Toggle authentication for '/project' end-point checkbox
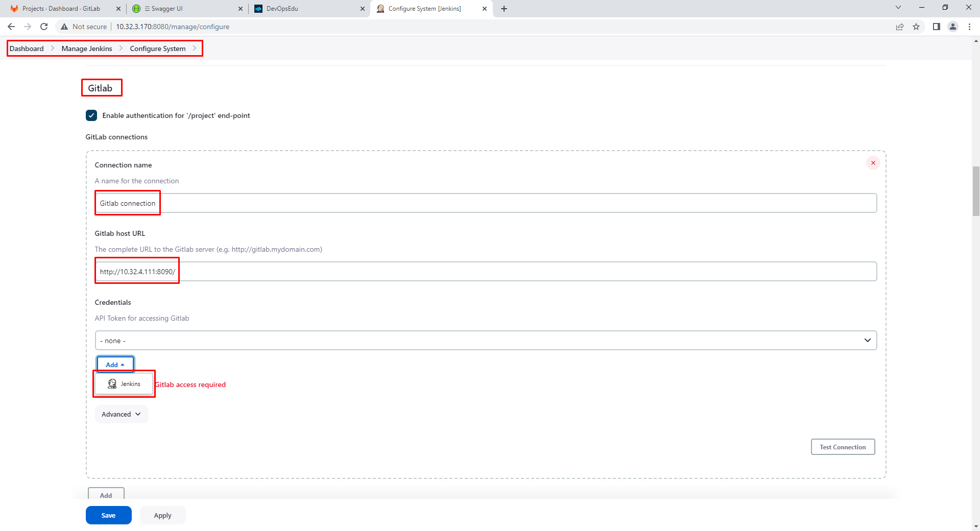This screenshot has height=531, width=980. click(91, 115)
